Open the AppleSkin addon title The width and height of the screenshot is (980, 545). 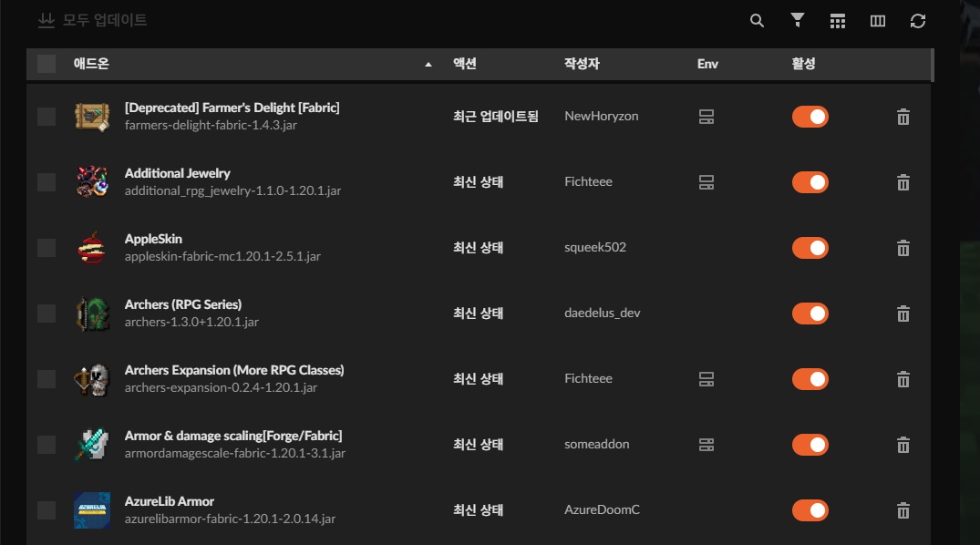click(x=153, y=239)
